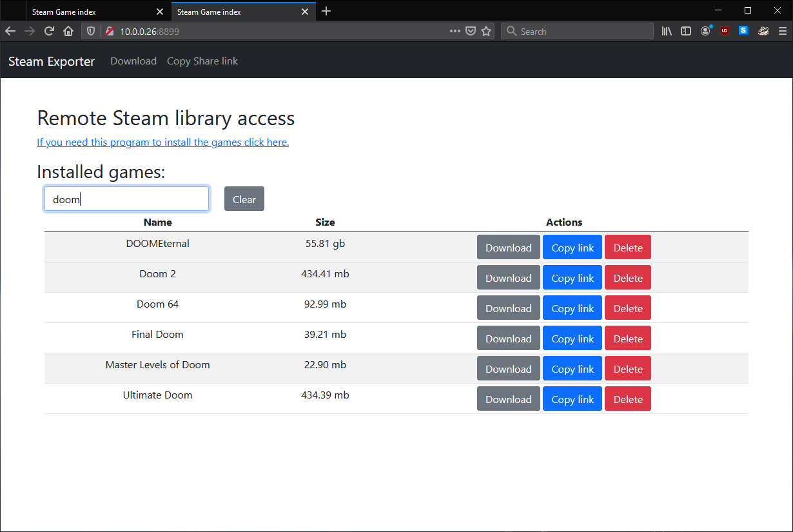Open the install program help link

(162, 143)
